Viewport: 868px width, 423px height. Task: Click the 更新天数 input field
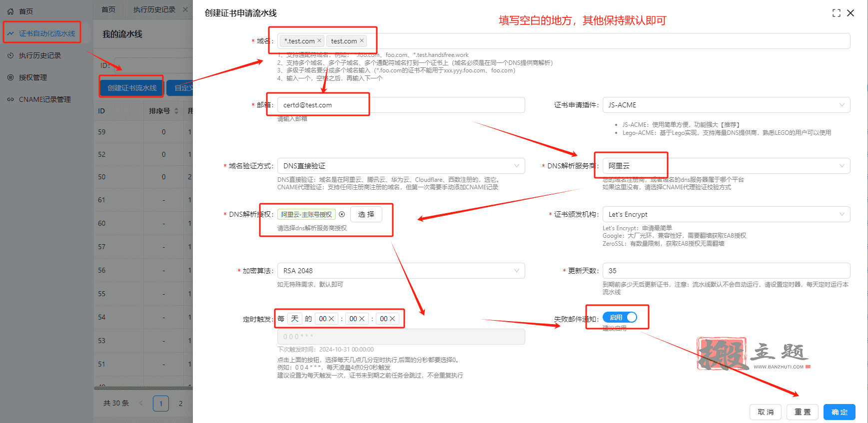coord(726,271)
